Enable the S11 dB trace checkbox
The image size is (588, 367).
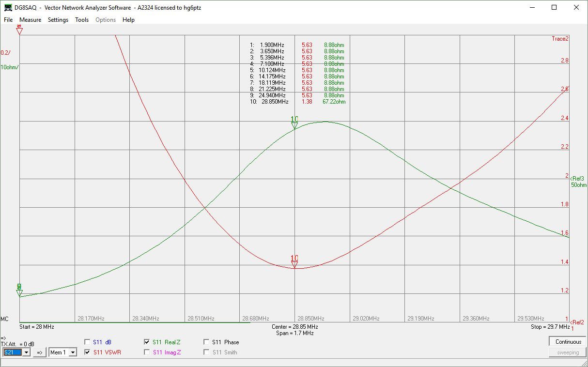88,342
